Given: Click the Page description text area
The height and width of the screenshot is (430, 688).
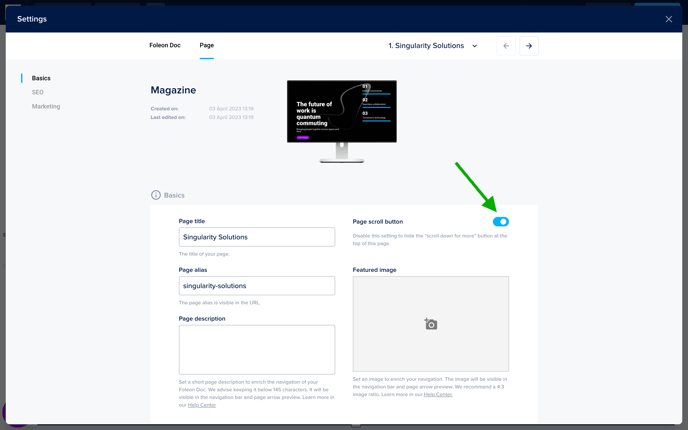Looking at the screenshot, I should (x=257, y=349).
